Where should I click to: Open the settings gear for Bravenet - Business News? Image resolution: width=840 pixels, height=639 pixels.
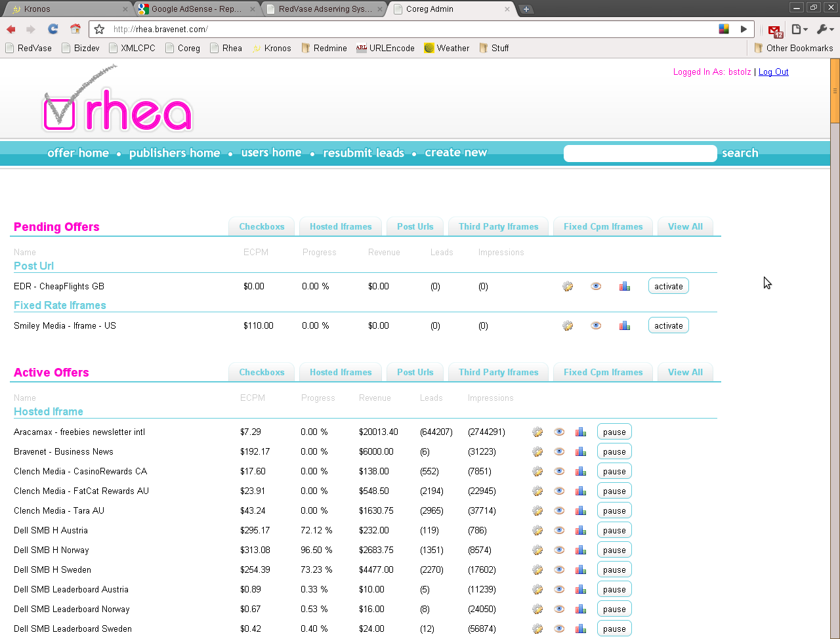[x=537, y=452]
